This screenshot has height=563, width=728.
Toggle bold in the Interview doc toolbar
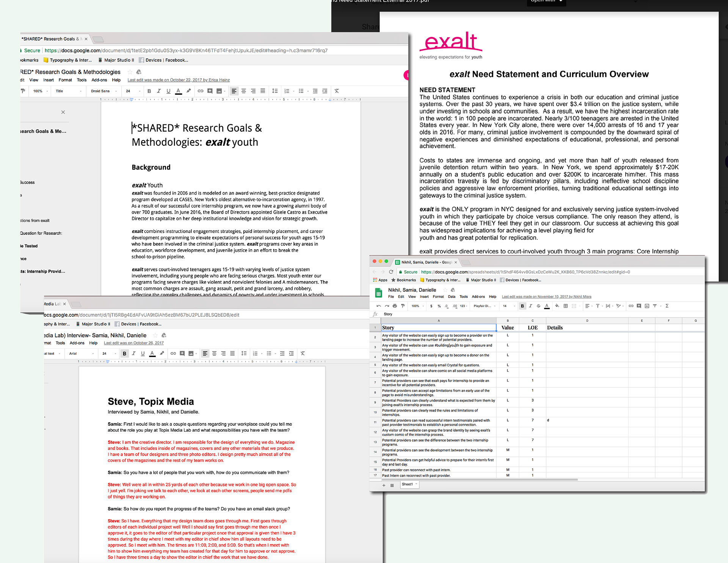(124, 354)
